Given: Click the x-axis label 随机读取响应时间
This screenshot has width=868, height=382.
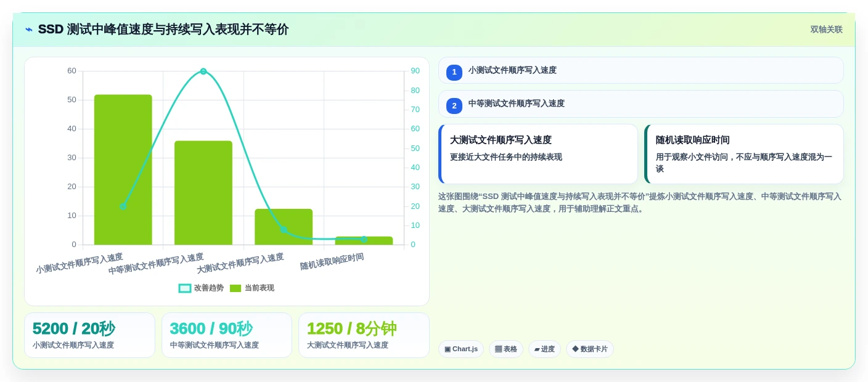Looking at the screenshot, I should pyautogui.click(x=332, y=261).
